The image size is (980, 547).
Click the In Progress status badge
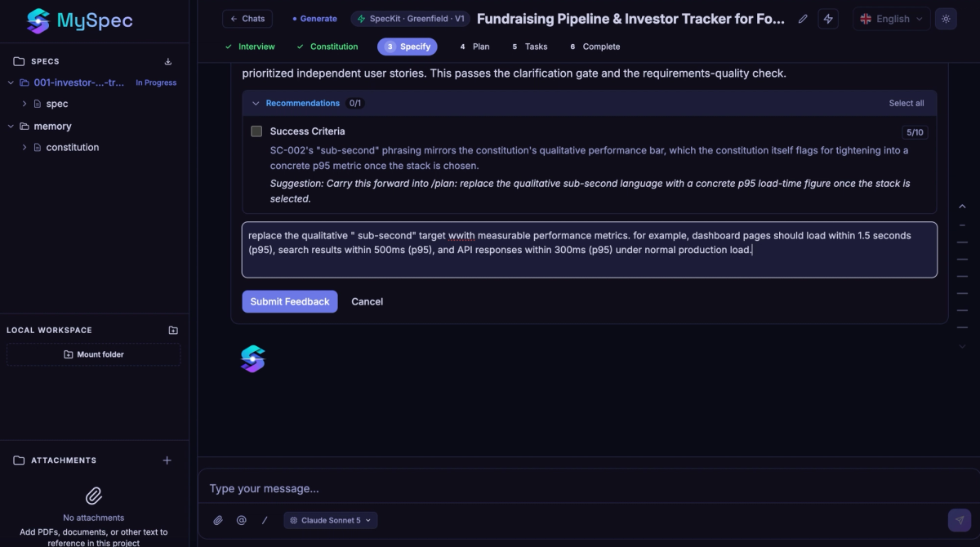(x=156, y=82)
